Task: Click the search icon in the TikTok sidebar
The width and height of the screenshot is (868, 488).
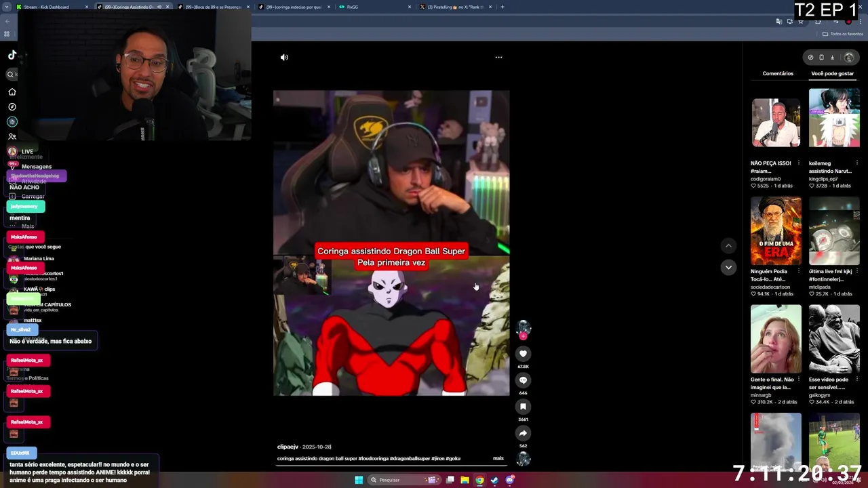Action: tap(11, 75)
